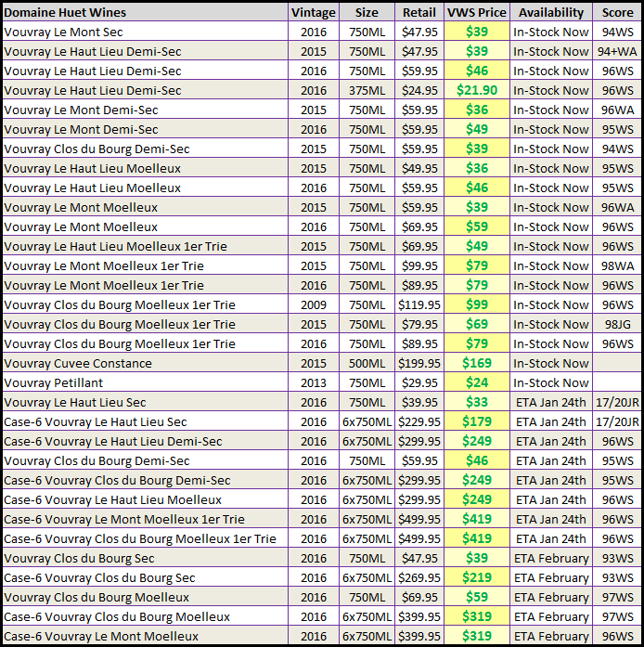644x647 pixels.
Task: Select the $99 VWS price cell
Action: click(x=476, y=304)
